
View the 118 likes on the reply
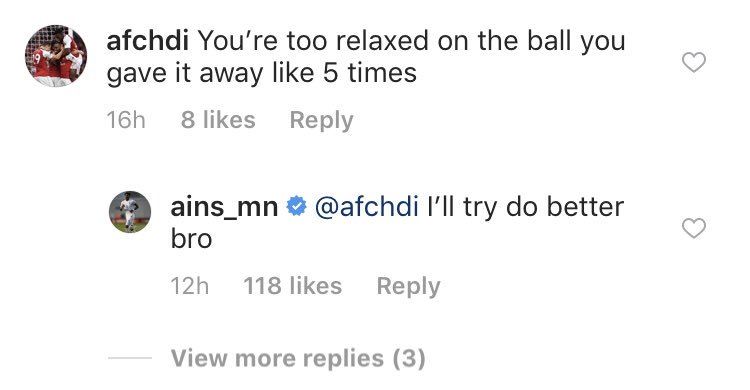293,286
